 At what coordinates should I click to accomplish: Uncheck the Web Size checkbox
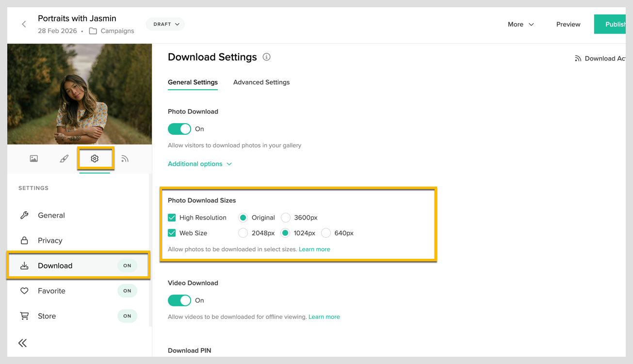(172, 233)
